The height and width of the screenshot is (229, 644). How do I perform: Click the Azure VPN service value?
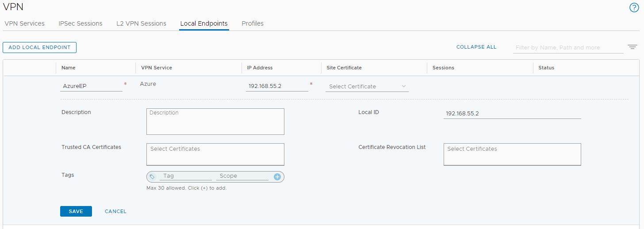148,84
